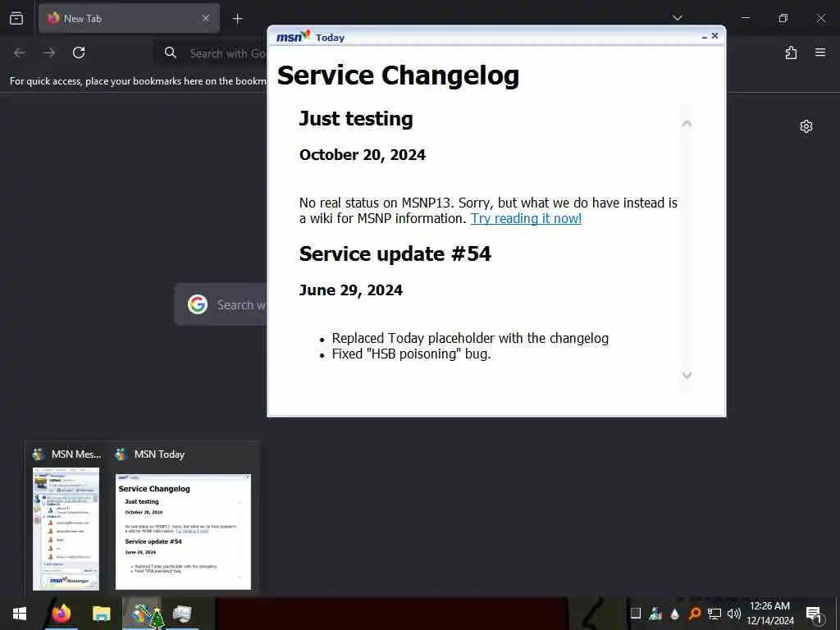This screenshot has height=630, width=840.
Task: Close the New Tab tab
Action: tap(206, 18)
